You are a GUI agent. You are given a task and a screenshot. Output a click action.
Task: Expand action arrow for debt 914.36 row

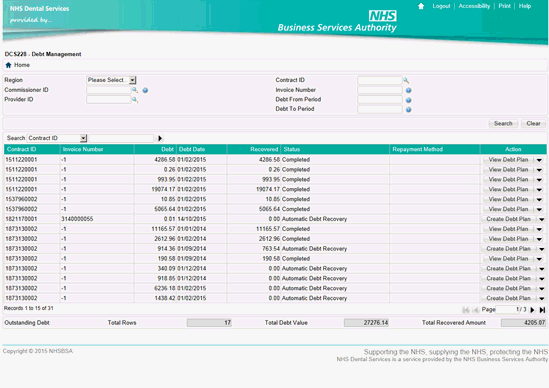pos(542,249)
